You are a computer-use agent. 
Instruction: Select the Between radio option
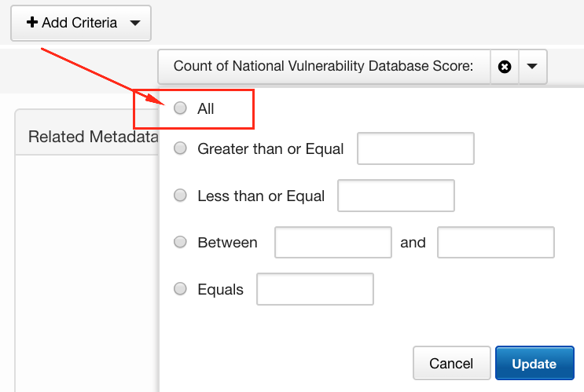(181, 242)
